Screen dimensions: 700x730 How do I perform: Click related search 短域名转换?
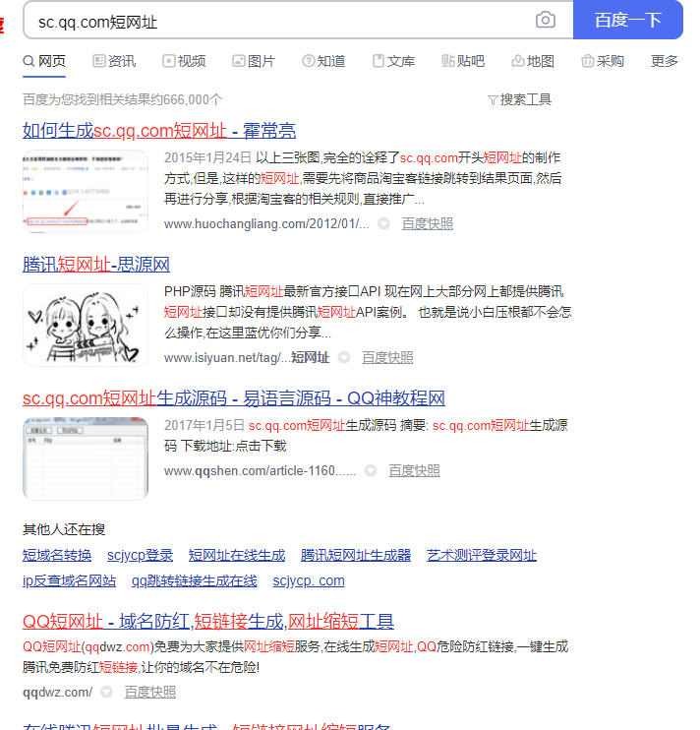tap(57, 555)
